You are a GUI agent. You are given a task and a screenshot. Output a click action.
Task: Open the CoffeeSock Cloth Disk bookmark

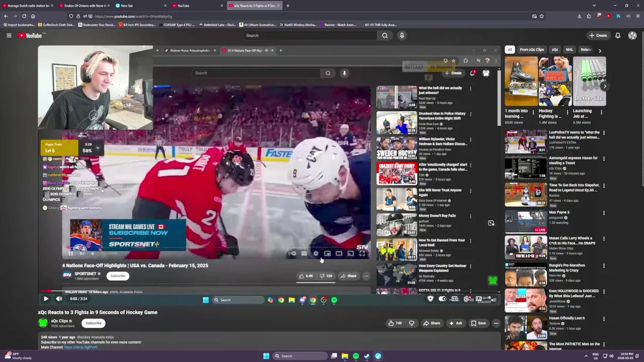pos(56,25)
